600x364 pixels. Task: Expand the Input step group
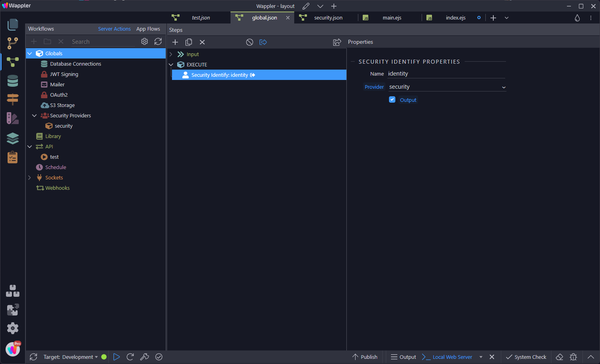pyautogui.click(x=171, y=54)
